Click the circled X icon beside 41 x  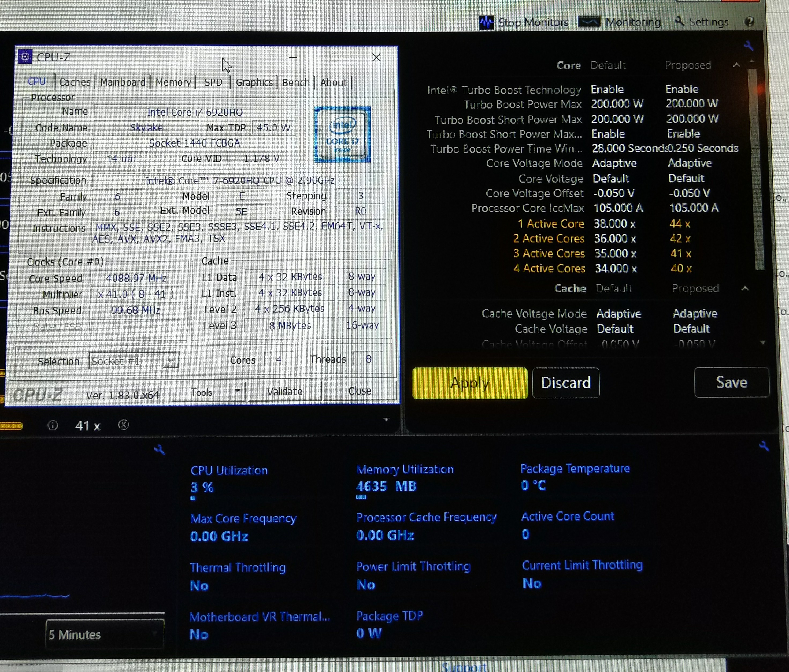pos(123,425)
